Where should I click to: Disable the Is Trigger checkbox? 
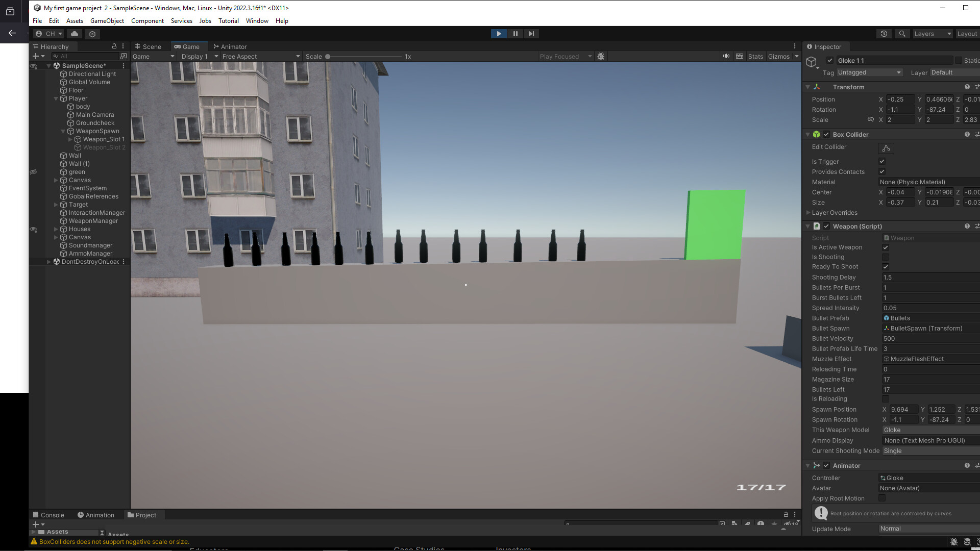tap(882, 161)
